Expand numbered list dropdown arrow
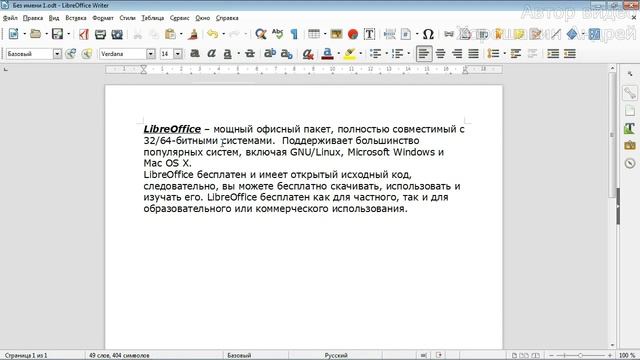 pyautogui.click(x=409, y=54)
